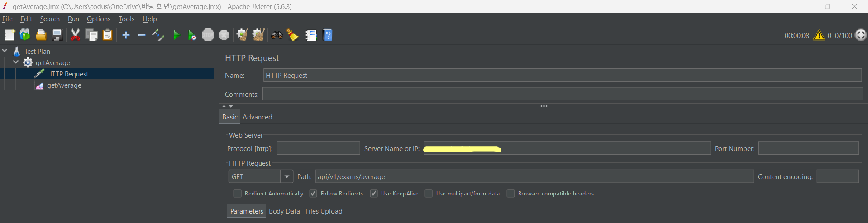868x223 pixels.
Task: Paste from the clipboard icon
Action: pos(107,35)
